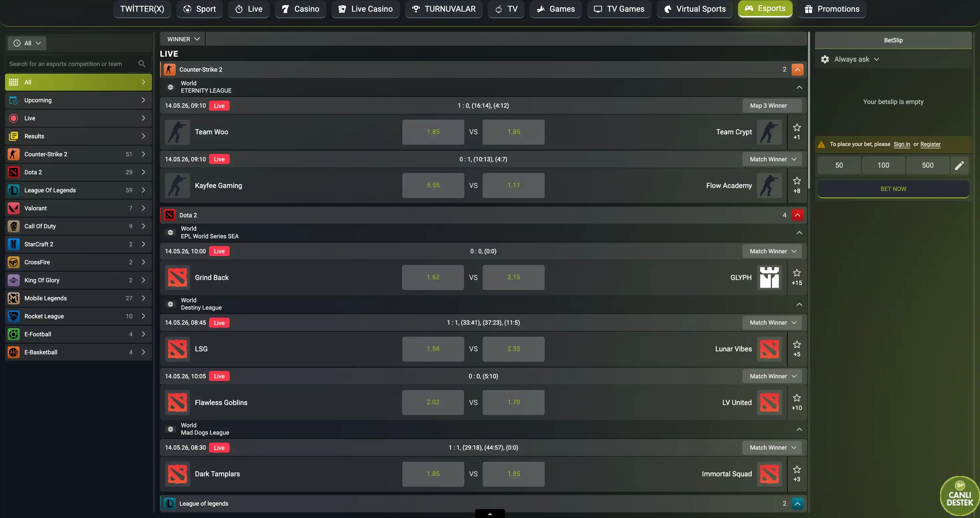The image size is (980, 518).
Task: Favorite the LSG vs Lunar Vibes match
Action: click(797, 345)
